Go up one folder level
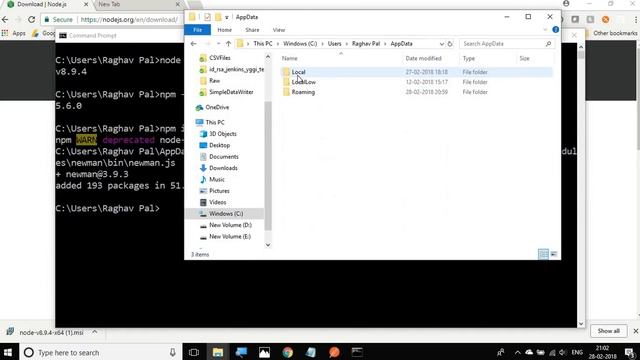 click(228, 44)
